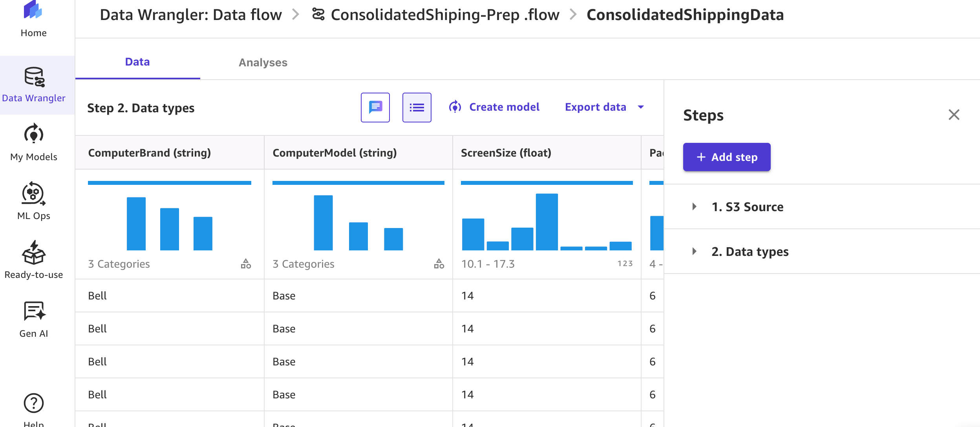Expand the Data types step
The image size is (980, 427).
coord(694,252)
